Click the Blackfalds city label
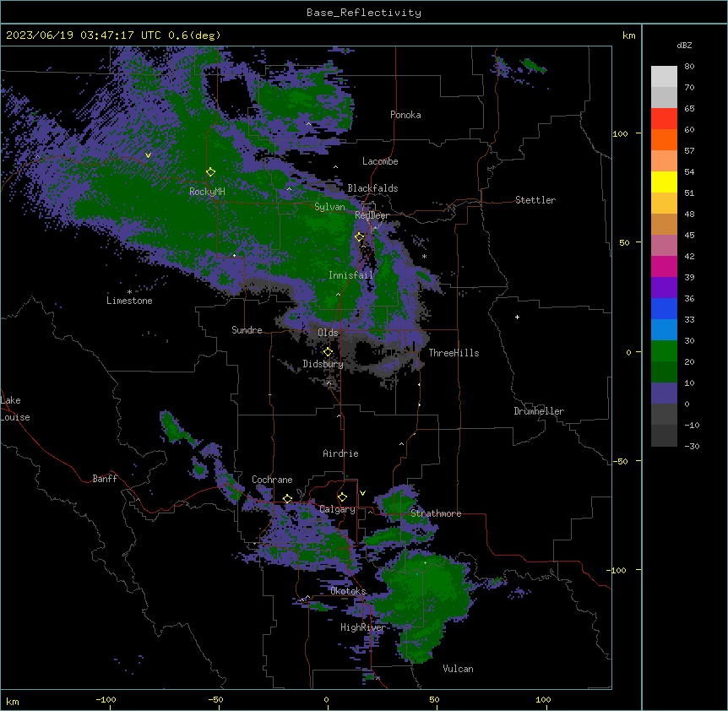 click(372, 188)
